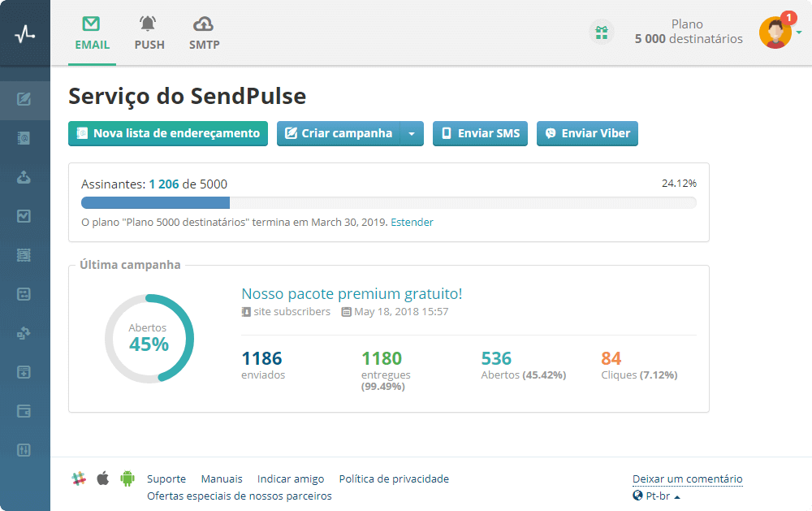Click the Apple app icon in footer
The height and width of the screenshot is (511, 812).
[103, 479]
